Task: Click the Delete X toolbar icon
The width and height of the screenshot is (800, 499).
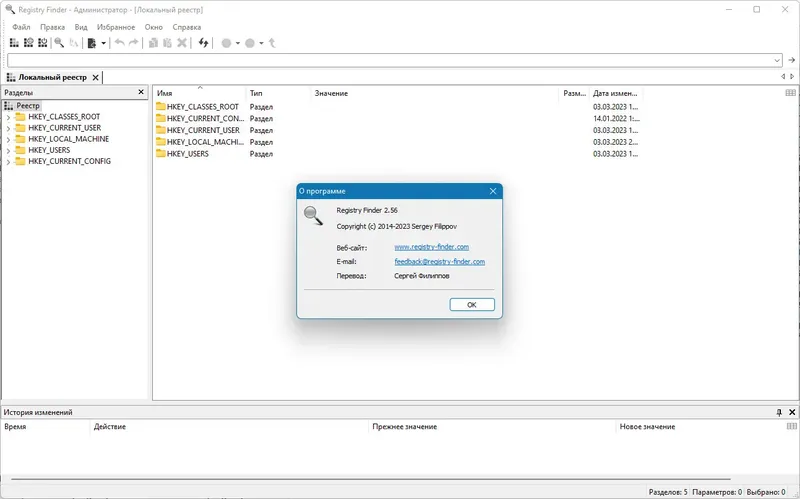Action: pos(182,43)
